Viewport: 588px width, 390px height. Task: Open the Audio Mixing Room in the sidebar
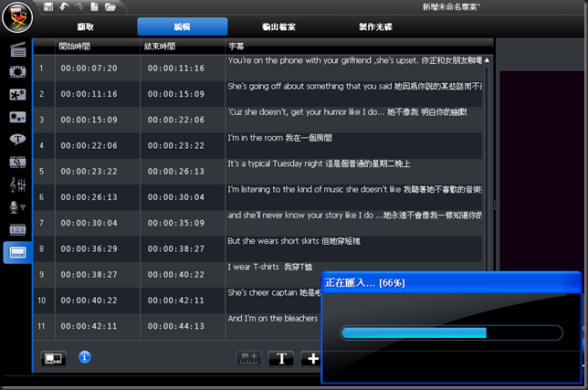(x=17, y=184)
